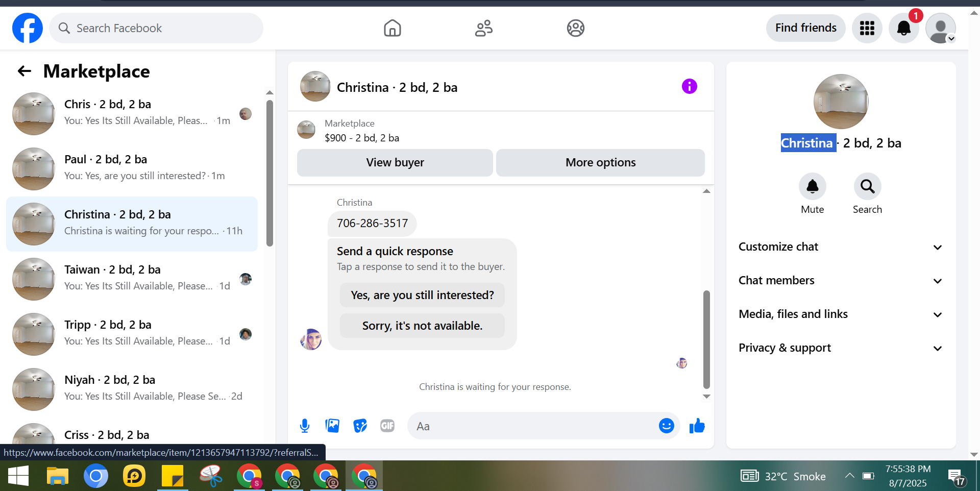Expand the Chat members section
The height and width of the screenshot is (491, 980).
(841, 281)
